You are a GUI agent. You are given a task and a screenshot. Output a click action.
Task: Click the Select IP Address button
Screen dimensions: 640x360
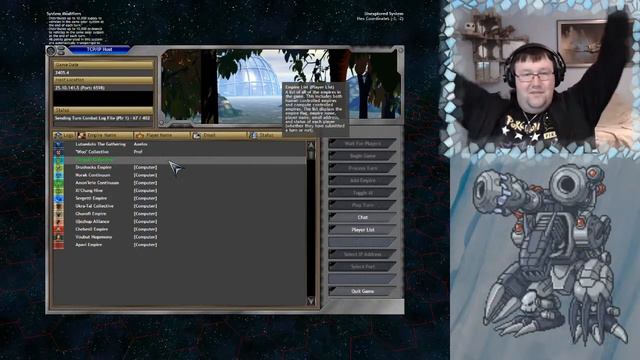pyautogui.click(x=362, y=254)
